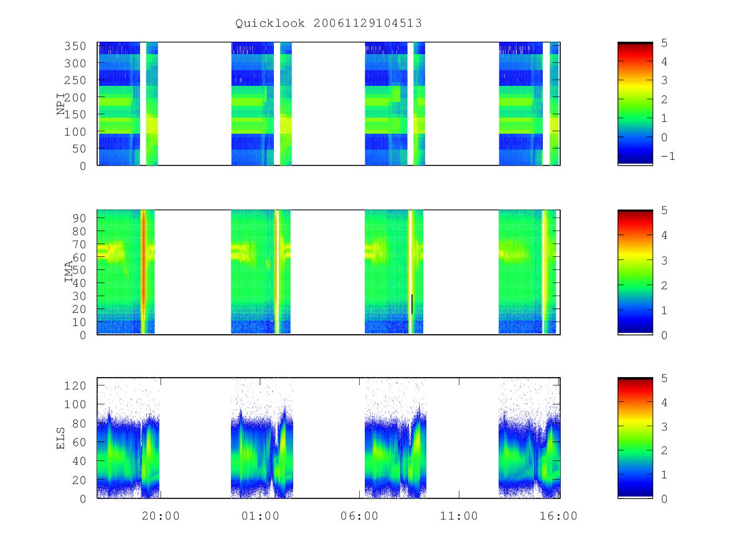Select the NPI y-axis label
This screenshot has height=560, width=747.
62,104
